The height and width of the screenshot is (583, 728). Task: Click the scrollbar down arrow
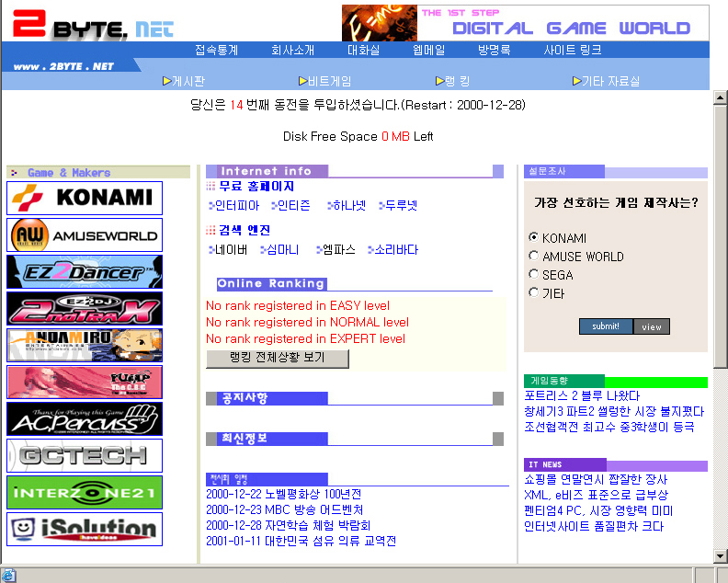(x=720, y=555)
